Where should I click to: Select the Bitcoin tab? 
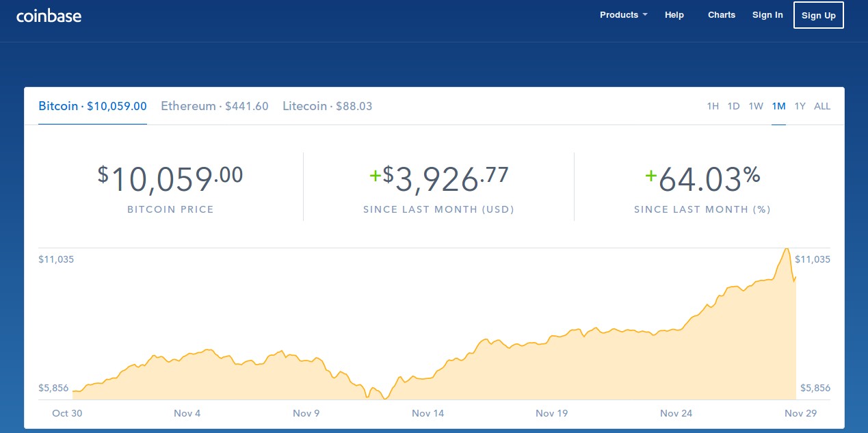point(92,106)
